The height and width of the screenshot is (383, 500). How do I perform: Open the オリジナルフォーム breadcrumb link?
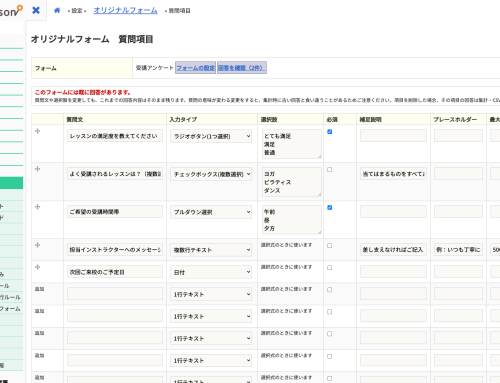[x=125, y=10]
